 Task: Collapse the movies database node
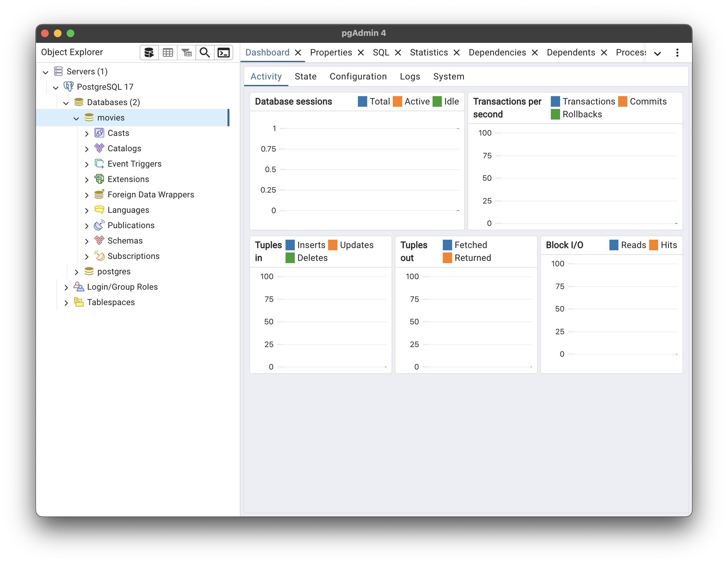point(76,118)
